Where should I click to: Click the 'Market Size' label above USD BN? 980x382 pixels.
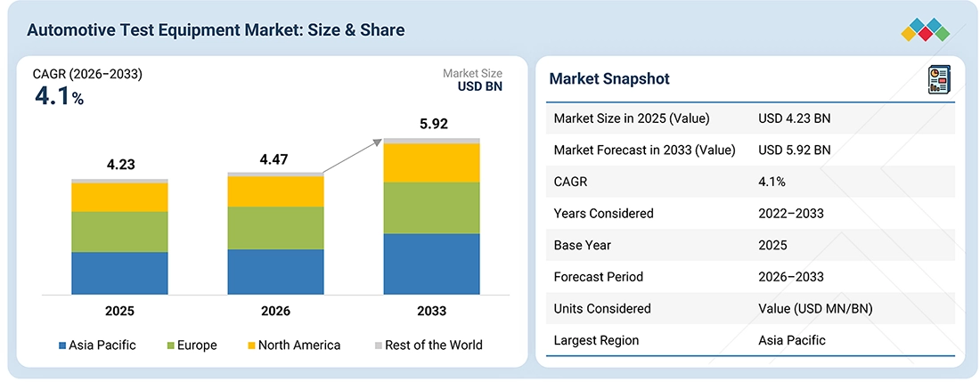point(472,74)
